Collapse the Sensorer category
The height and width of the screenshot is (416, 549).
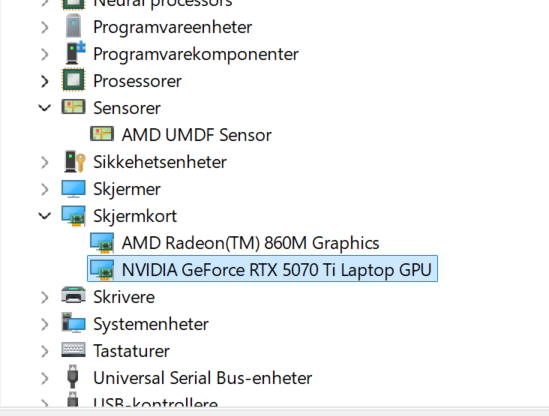pyautogui.click(x=45, y=108)
